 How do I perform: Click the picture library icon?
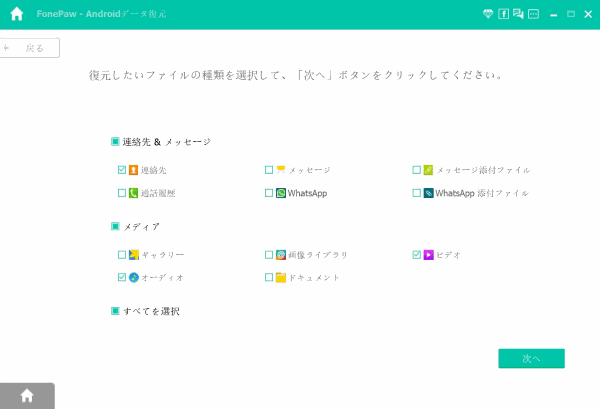pos(281,255)
